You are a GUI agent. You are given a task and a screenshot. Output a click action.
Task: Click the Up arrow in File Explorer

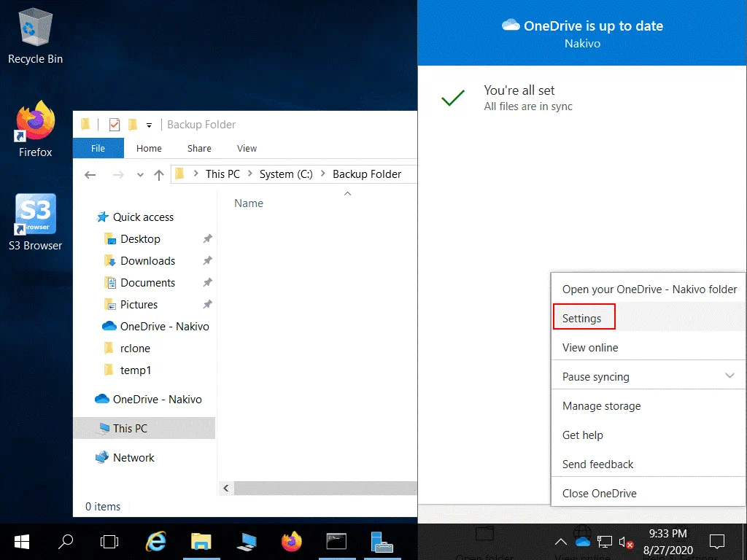(x=159, y=174)
